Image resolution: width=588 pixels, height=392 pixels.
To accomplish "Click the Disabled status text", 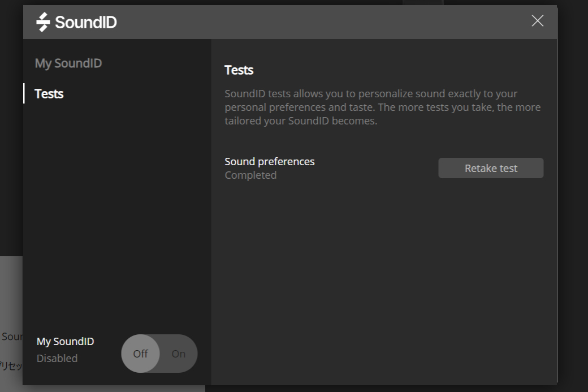I will pyautogui.click(x=57, y=359).
